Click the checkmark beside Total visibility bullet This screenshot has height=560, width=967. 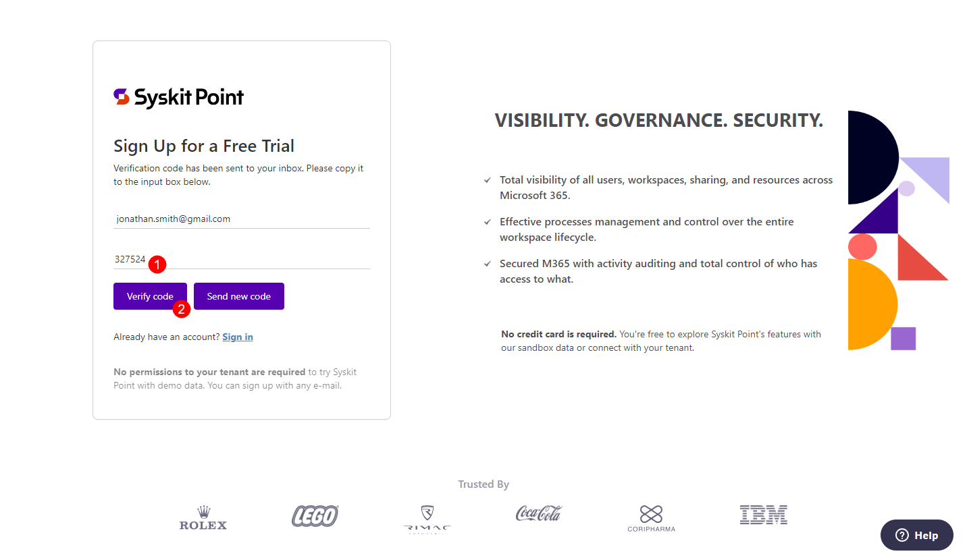[x=487, y=179]
